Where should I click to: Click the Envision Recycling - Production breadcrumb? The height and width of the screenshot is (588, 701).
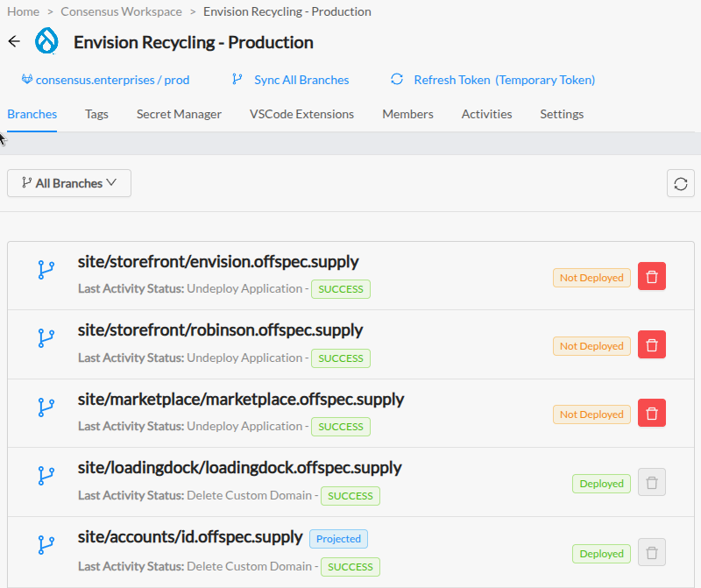coord(287,11)
